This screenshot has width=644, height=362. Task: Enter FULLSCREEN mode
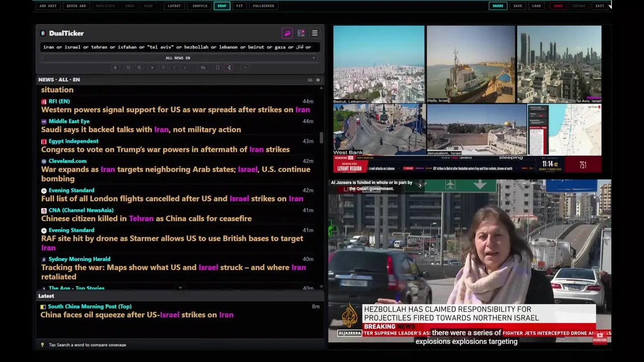[264, 6]
